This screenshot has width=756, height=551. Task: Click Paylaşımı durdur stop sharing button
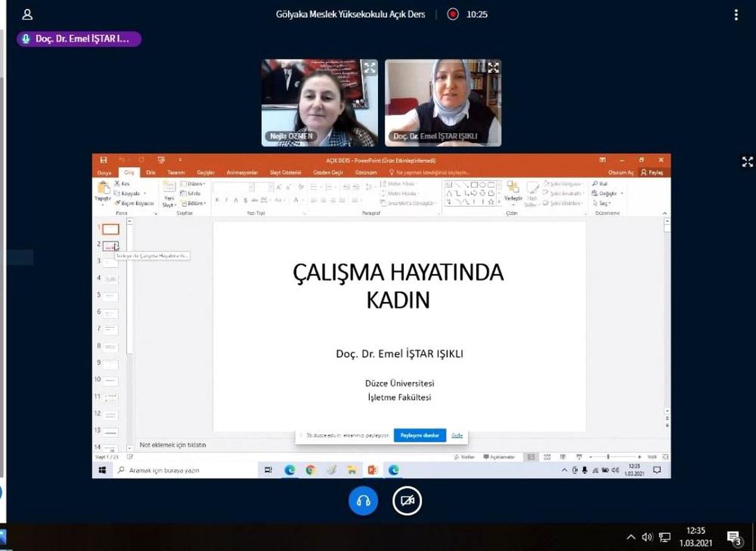(420, 436)
